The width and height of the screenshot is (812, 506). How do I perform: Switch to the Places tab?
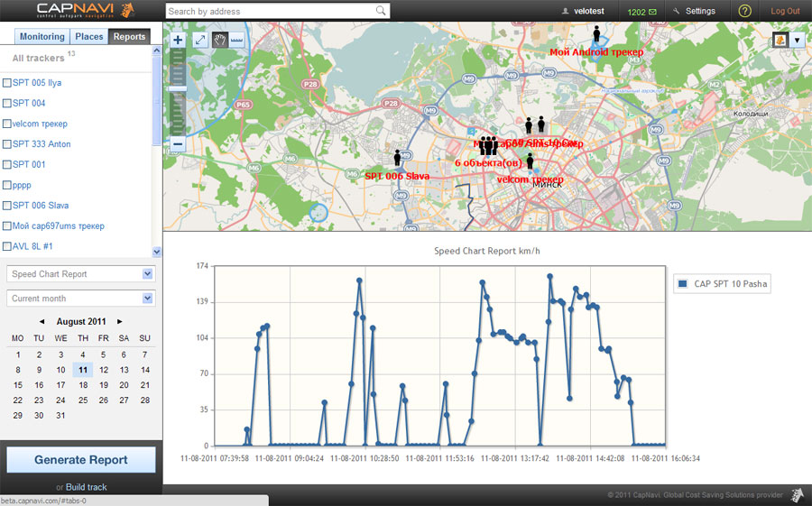click(89, 36)
